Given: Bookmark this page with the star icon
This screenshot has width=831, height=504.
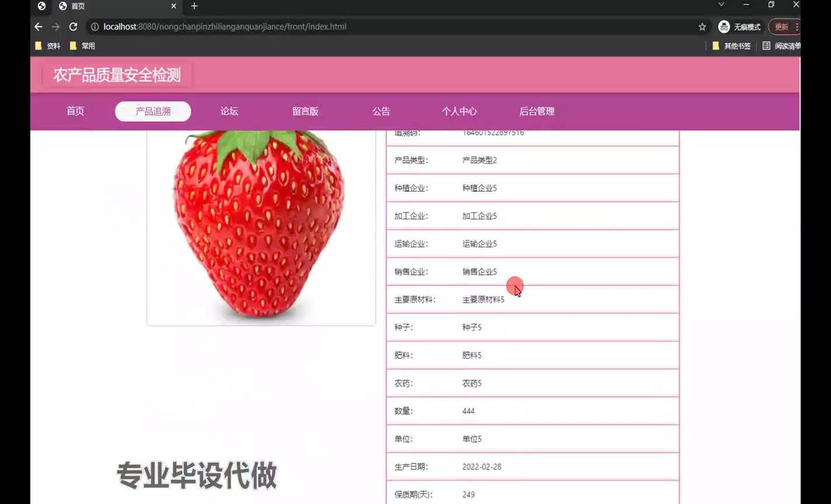Looking at the screenshot, I should [702, 27].
